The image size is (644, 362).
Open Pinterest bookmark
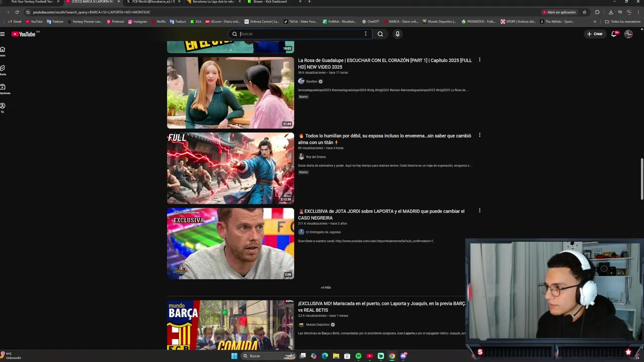click(115, 22)
